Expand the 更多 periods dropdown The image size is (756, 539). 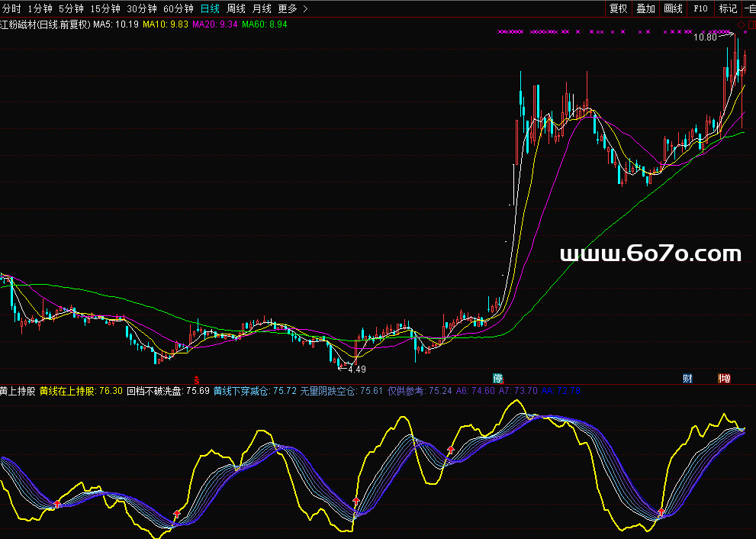pyautogui.click(x=292, y=8)
